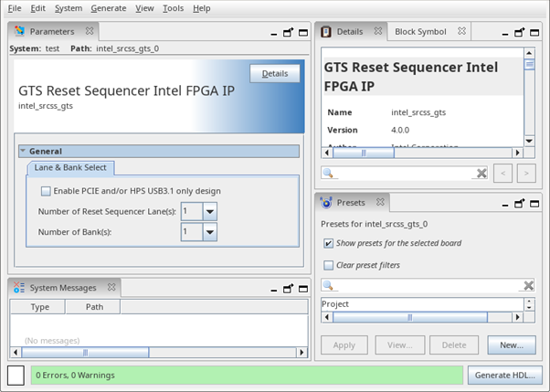Maximize the System Messages panel

tap(303, 289)
